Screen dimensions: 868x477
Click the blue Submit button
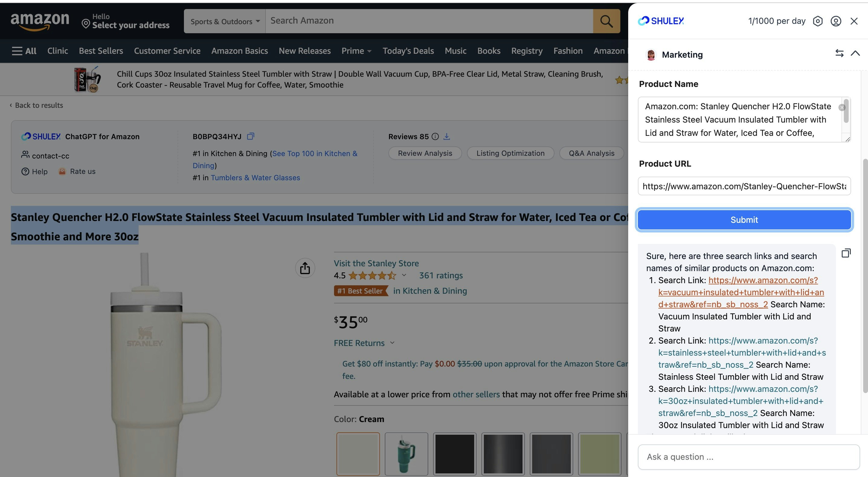click(744, 220)
